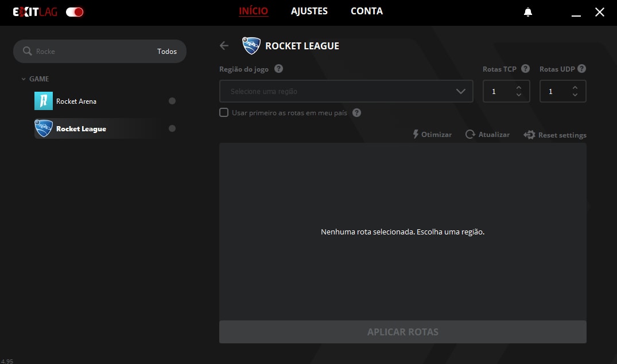Screen dimensions: 617x364
Task: Toggle the Rocket League status dot
Action: (x=172, y=128)
